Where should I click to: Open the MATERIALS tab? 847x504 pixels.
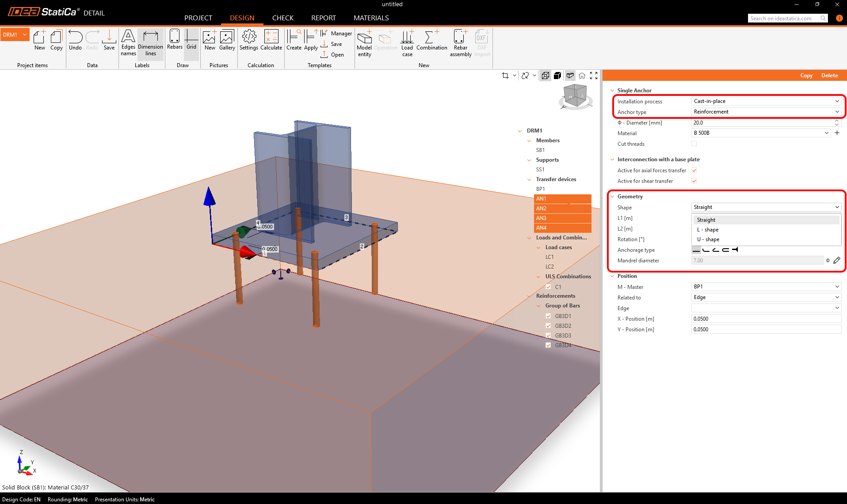tap(371, 18)
